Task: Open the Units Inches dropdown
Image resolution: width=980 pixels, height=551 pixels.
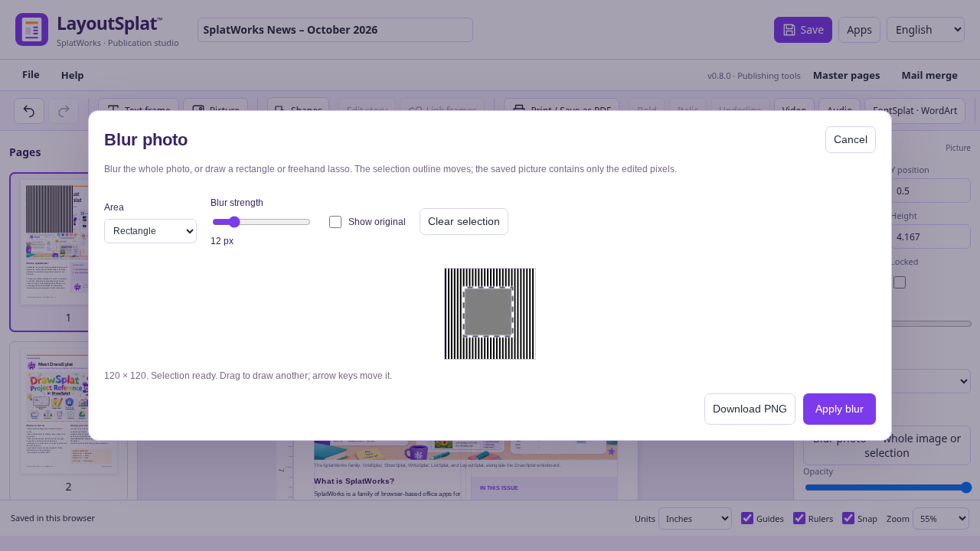Action: click(695, 518)
